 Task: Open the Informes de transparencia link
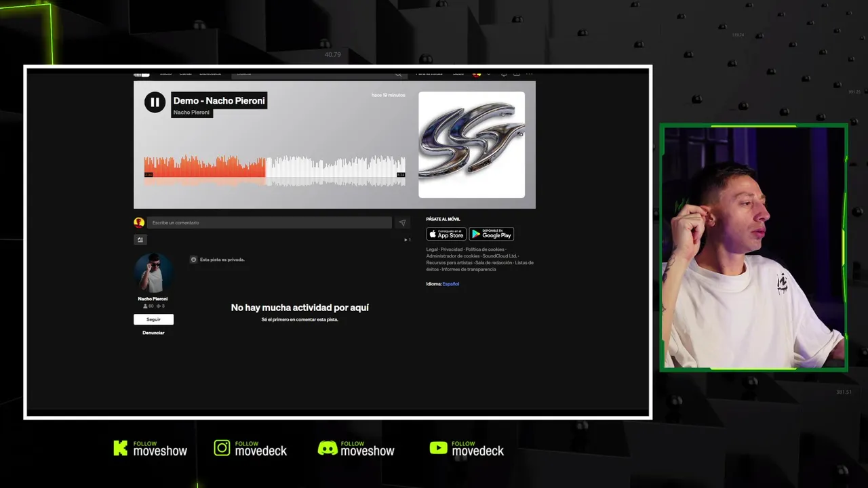pyautogui.click(x=469, y=270)
